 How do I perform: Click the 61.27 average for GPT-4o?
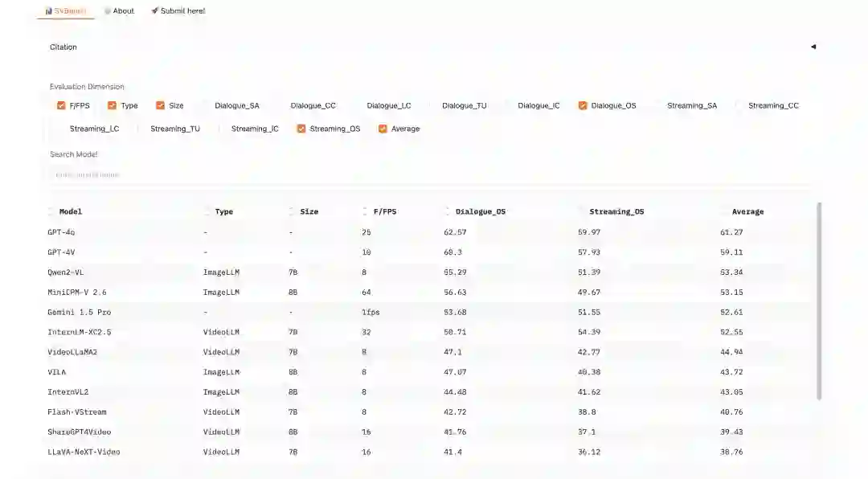[x=731, y=232]
